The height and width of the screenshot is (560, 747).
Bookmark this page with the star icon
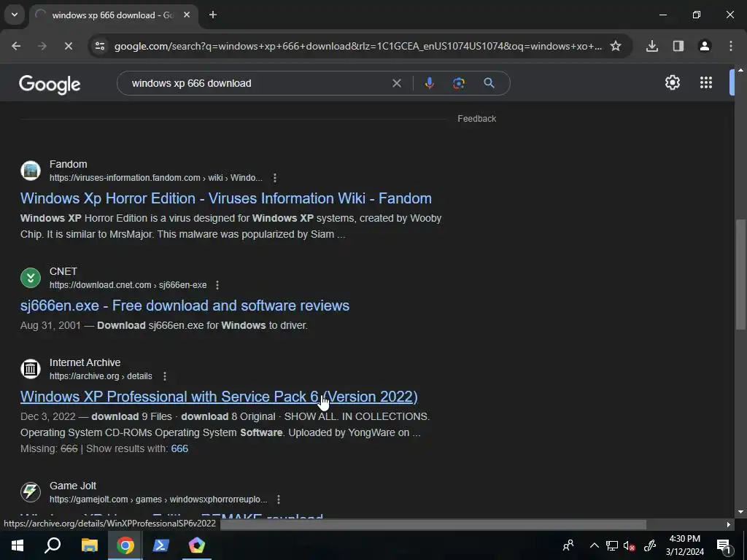point(616,46)
